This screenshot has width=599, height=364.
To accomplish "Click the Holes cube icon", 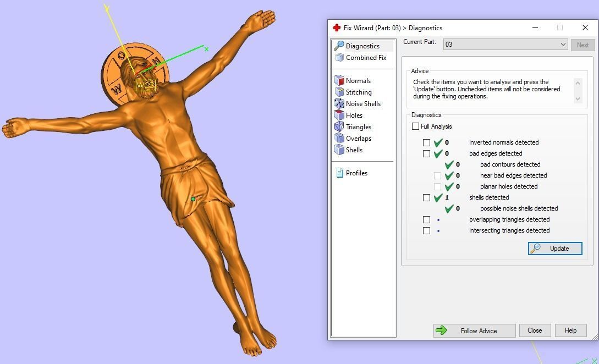I will [339, 115].
